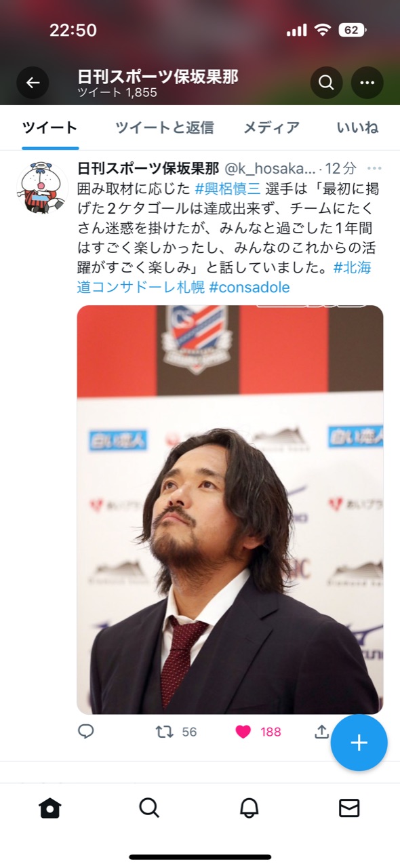Image resolution: width=400 pixels, height=868 pixels.
Task: Open the author's mascot avatar
Action: click(42, 188)
